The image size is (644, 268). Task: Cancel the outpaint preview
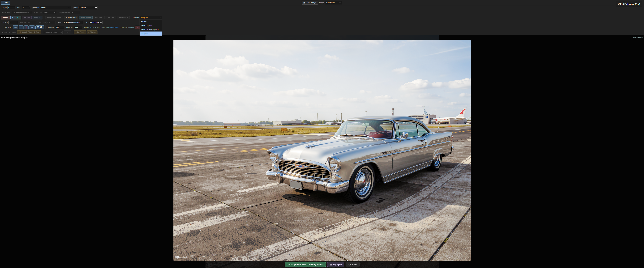(352, 264)
